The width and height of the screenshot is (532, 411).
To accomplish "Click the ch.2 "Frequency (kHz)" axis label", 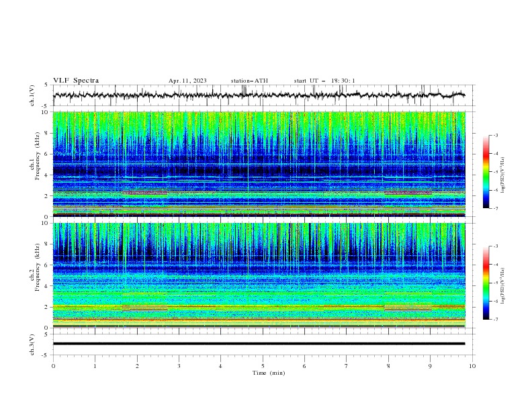I will 38,267.
